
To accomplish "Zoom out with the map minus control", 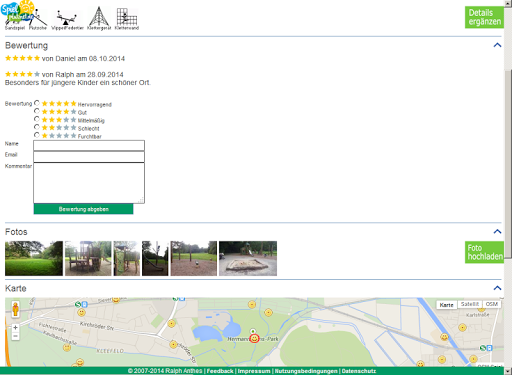I will pos(15,336).
